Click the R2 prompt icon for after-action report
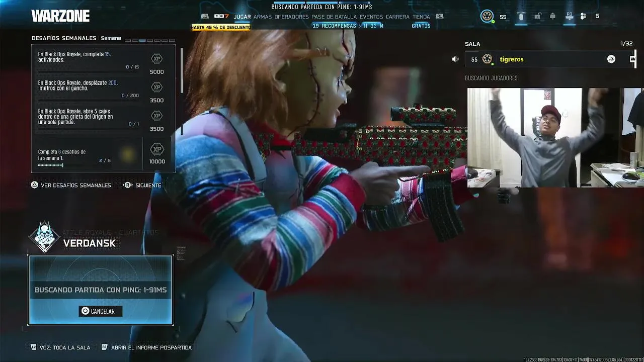Screen dimensions: 644x362 [105, 347]
